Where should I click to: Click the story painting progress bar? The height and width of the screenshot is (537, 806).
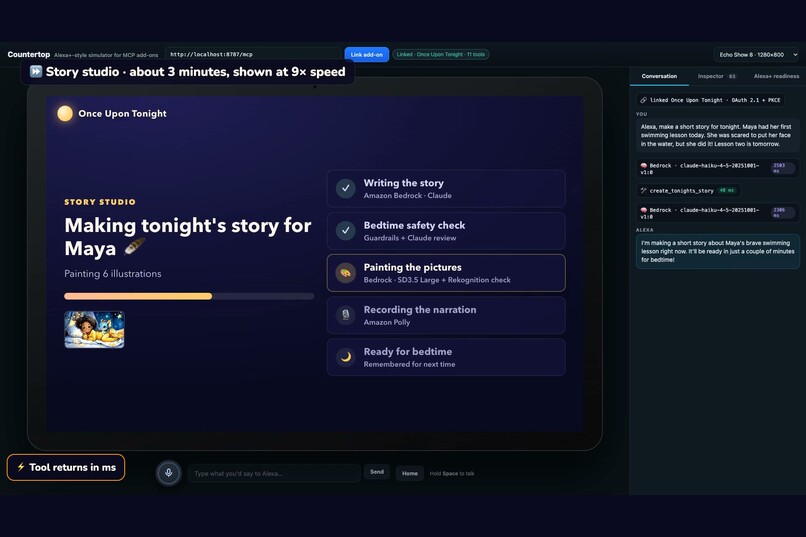coord(189,296)
